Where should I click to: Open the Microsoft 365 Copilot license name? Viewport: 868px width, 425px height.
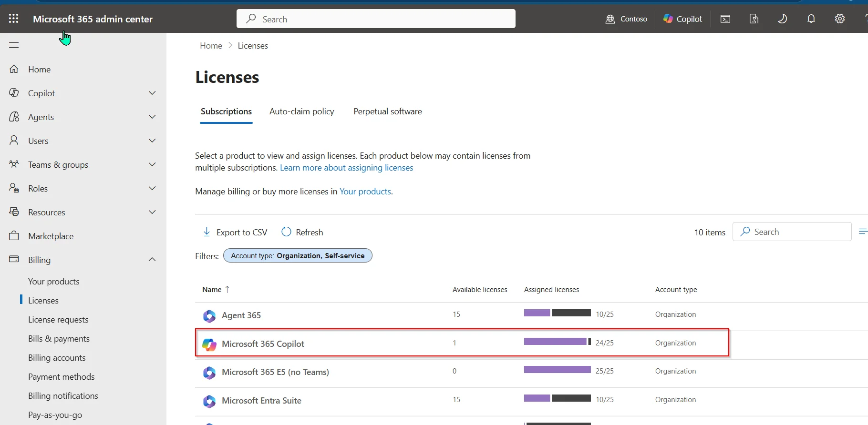pos(263,344)
